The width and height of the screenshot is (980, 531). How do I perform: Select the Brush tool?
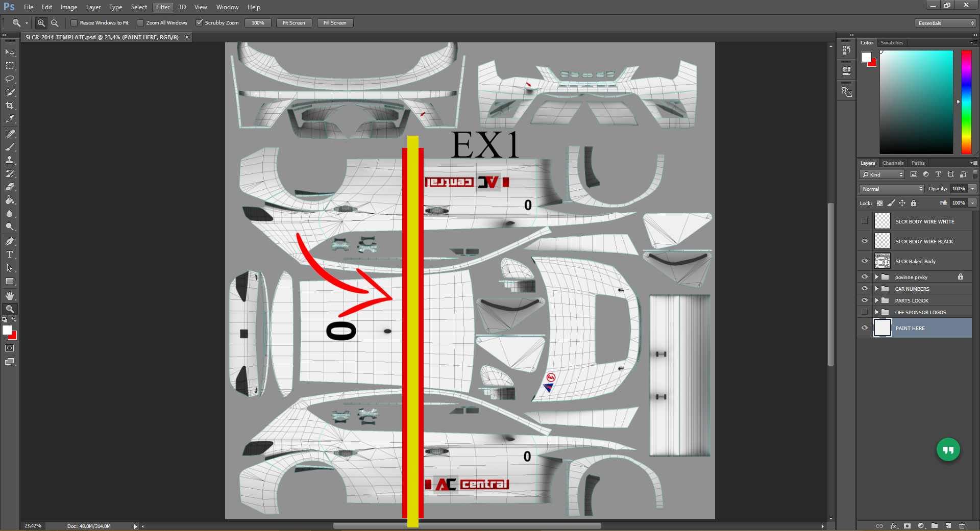[10, 147]
